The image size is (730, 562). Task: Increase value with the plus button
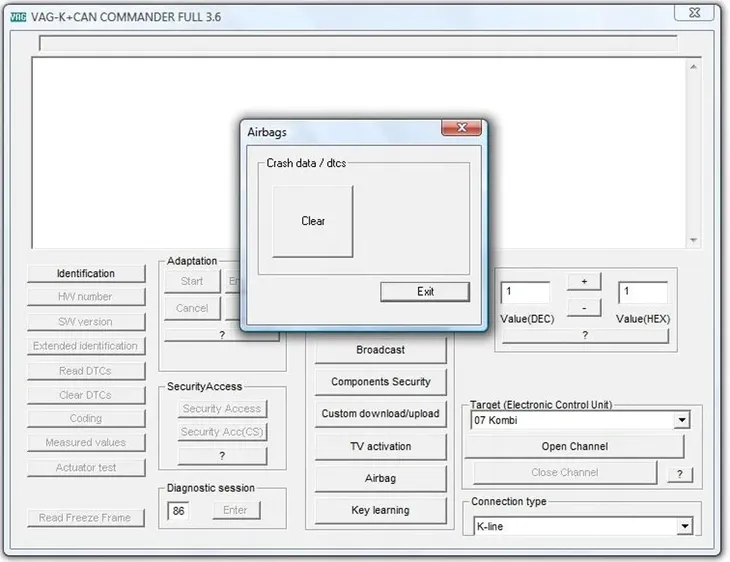pyautogui.click(x=584, y=282)
